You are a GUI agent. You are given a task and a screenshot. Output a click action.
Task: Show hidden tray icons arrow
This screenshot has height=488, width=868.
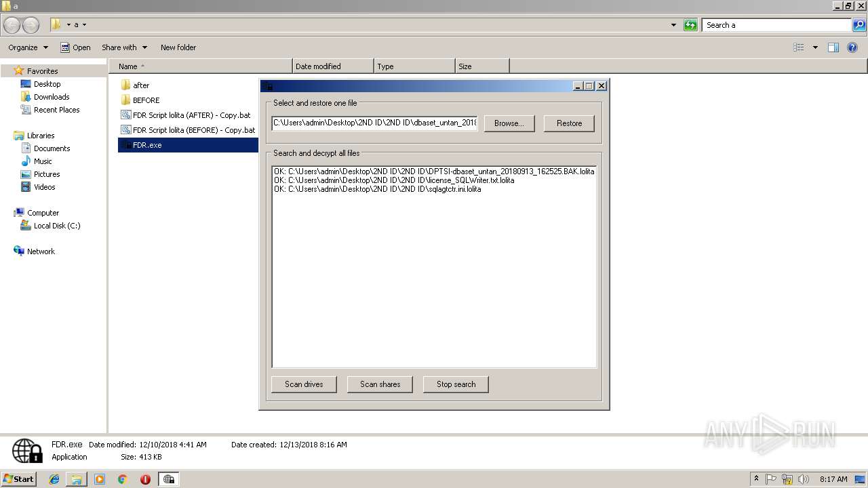click(756, 479)
